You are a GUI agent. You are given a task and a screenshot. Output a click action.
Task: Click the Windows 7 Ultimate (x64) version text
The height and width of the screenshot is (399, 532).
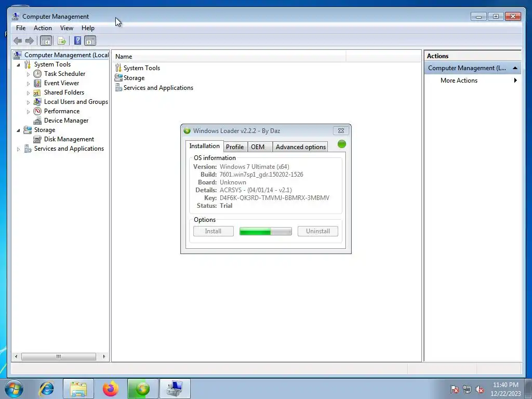click(x=255, y=167)
